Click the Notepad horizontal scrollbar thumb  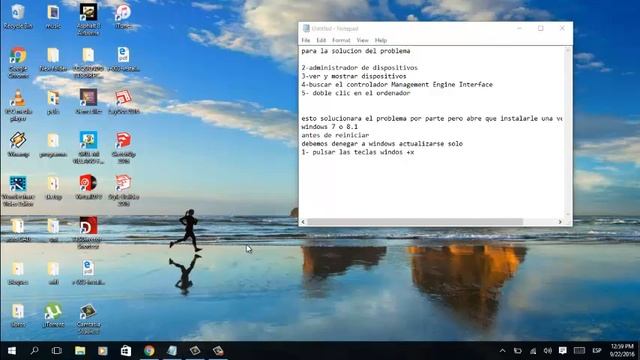tap(415, 222)
